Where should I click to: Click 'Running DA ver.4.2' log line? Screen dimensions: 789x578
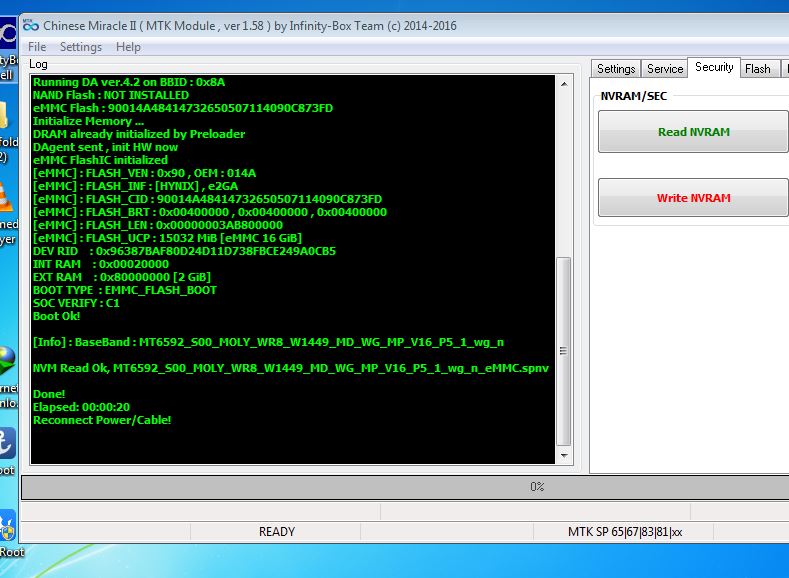click(x=129, y=82)
